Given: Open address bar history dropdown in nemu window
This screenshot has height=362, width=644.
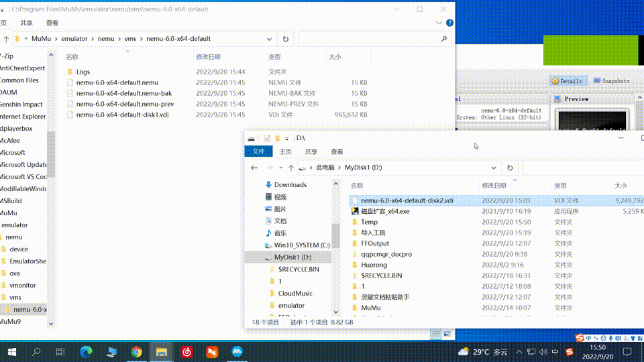Looking at the screenshot, I should tap(269, 39).
